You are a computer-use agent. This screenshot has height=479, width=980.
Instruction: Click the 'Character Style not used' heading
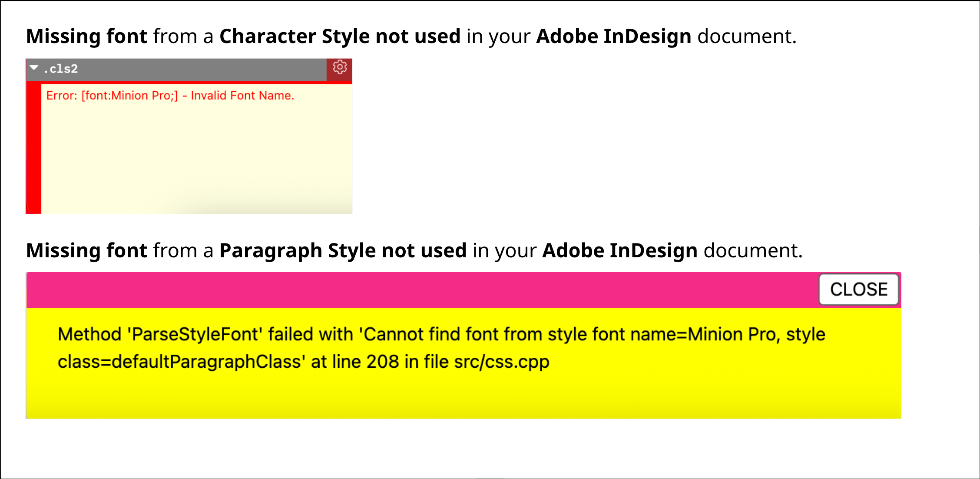pyautogui.click(x=340, y=37)
